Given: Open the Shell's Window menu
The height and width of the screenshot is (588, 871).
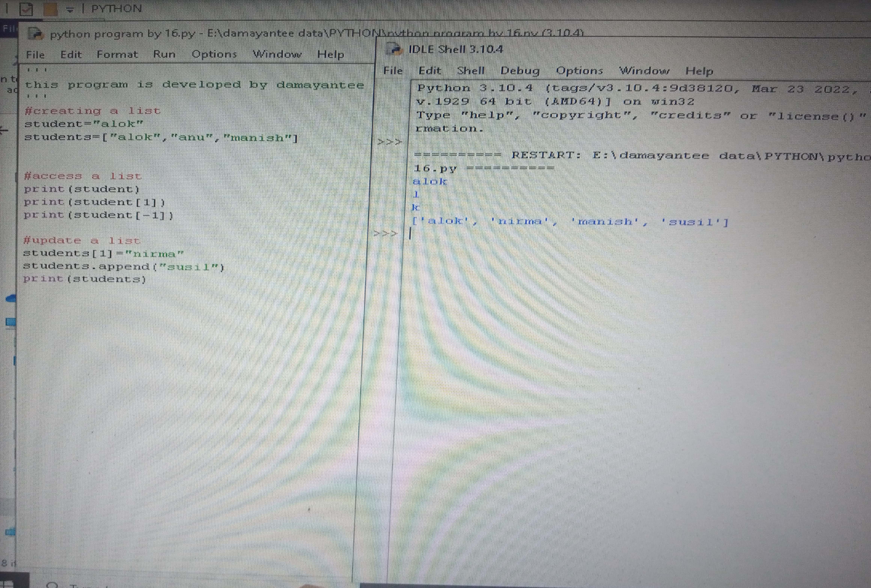Looking at the screenshot, I should pos(644,70).
